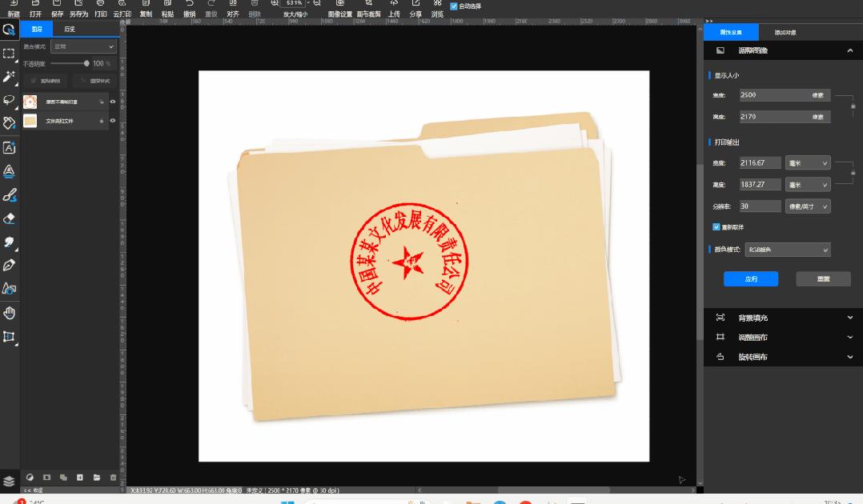
Task: Click the layer mask icon in the layers footer
Action: [x=46, y=478]
